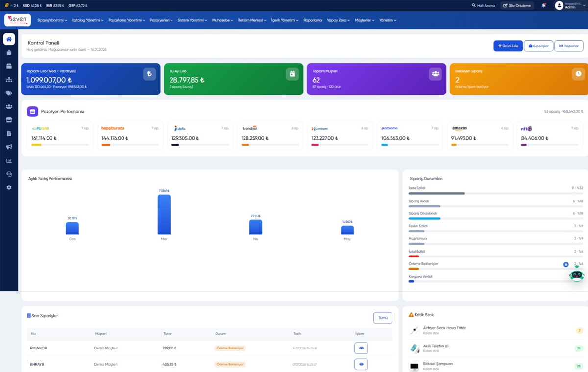588x372 pixels.
Task: Click the Seven logo
Action: [x=18, y=20]
